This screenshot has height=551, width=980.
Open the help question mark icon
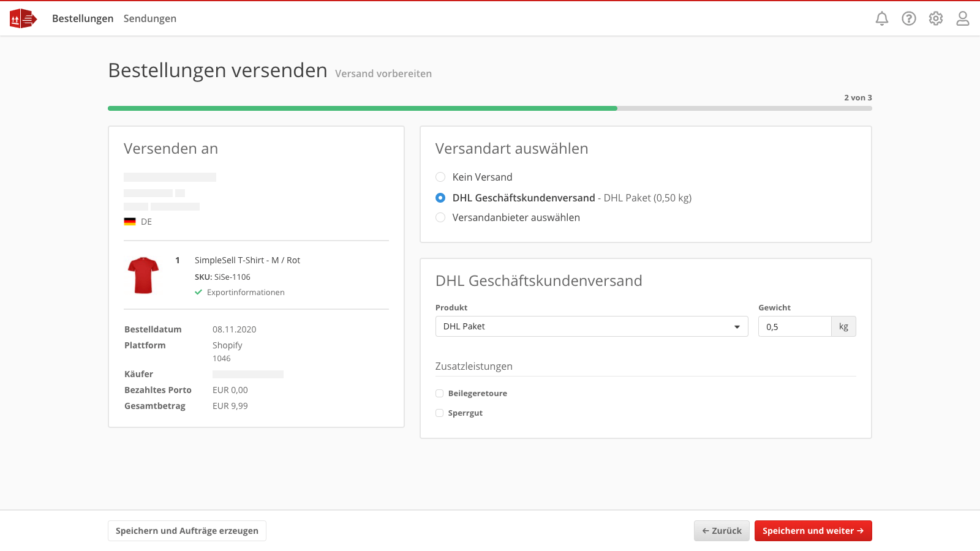pos(909,18)
